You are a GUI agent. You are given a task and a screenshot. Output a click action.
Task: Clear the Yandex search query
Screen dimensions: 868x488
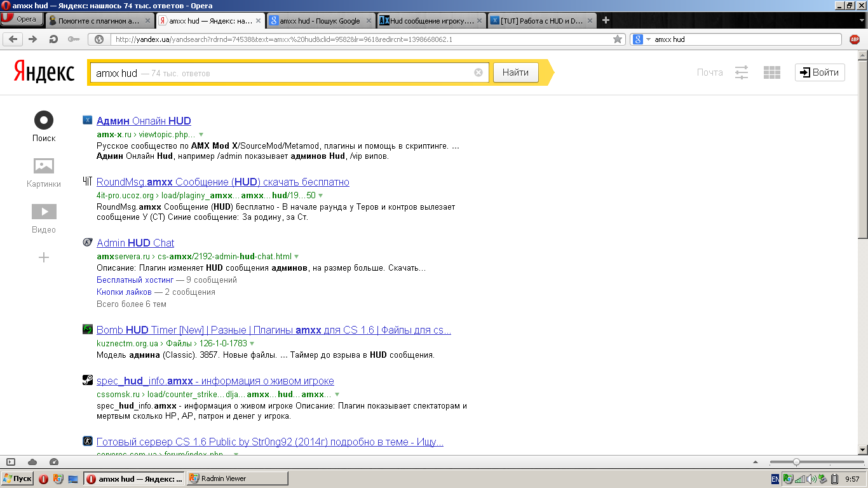coord(478,72)
